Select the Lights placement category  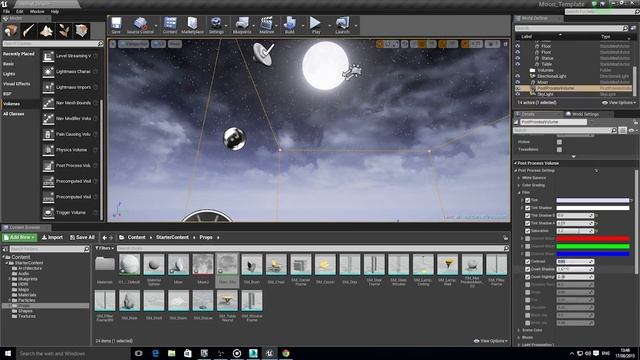tap(9, 74)
